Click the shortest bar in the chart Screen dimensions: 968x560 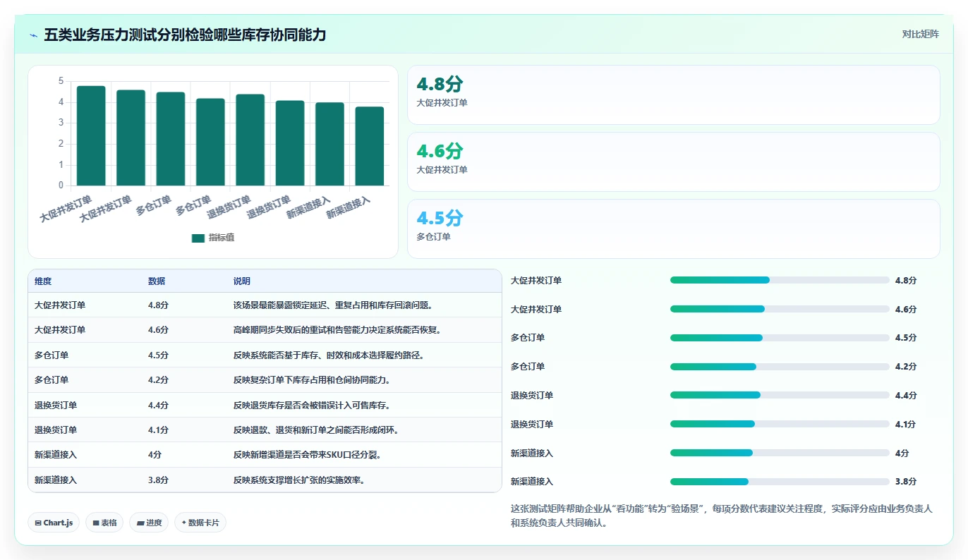click(x=370, y=147)
